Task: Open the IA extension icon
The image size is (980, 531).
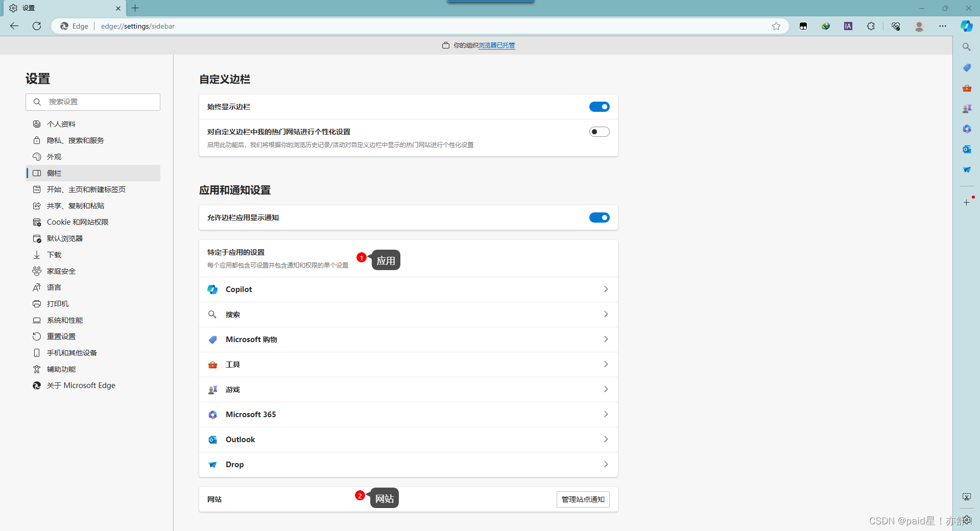Action: tap(848, 26)
